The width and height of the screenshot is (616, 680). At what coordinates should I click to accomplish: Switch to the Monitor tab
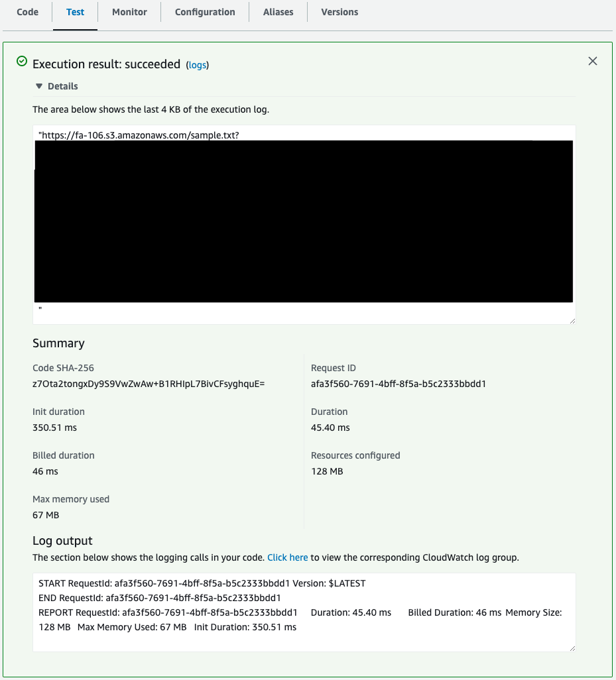[x=129, y=11]
